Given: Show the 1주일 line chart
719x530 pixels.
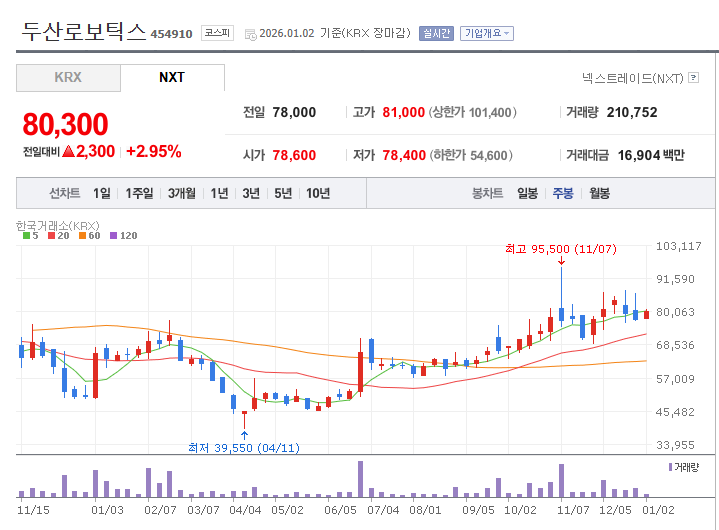Looking at the screenshot, I should (139, 193).
